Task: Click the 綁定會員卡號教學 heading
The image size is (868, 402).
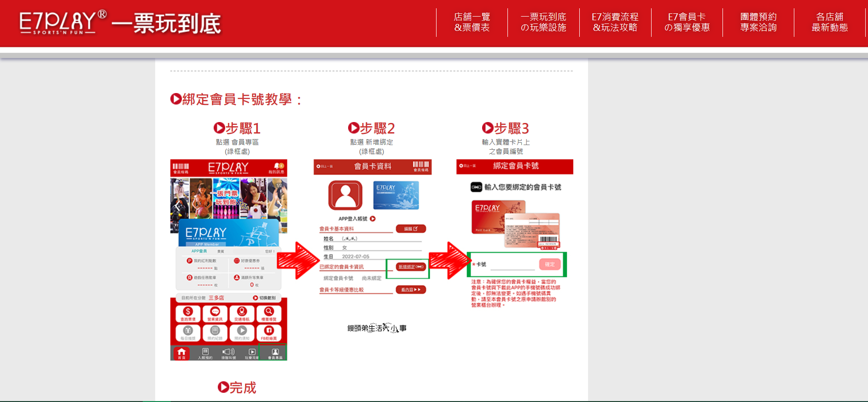Action: tap(236, 99)
